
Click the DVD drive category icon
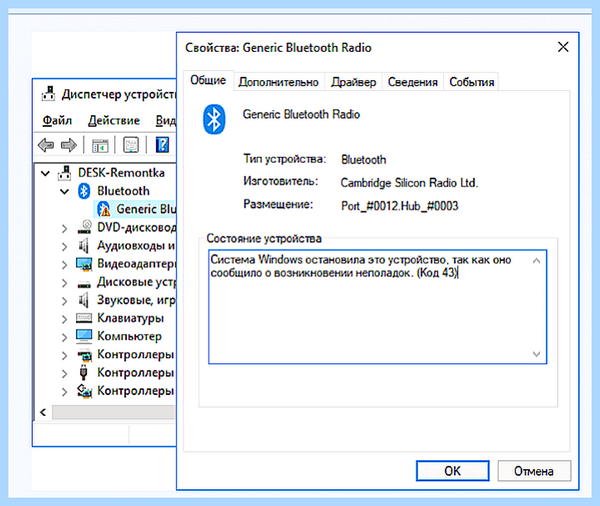[x=84, y=227]
